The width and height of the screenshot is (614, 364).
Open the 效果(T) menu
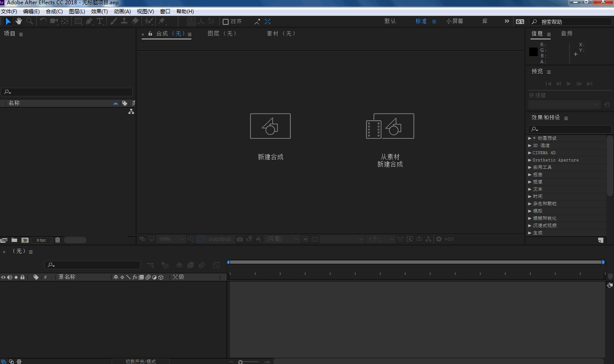[x=99, y=12]
